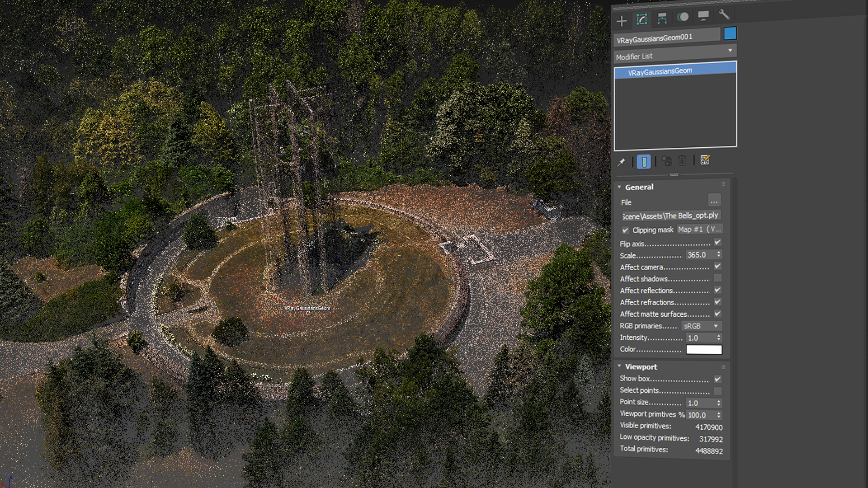Open the white Color swatch
Viewport: 868px width, 488px height.
704,349
